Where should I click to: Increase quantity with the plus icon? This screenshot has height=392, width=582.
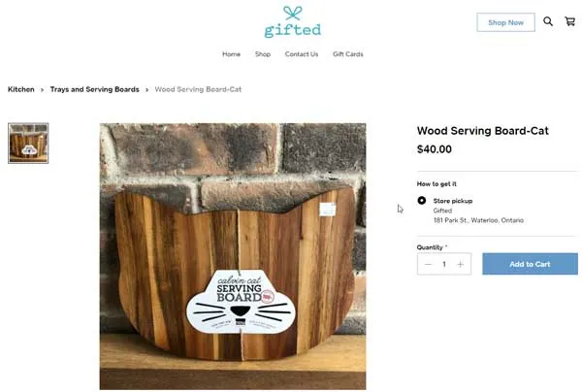(460, 264)
